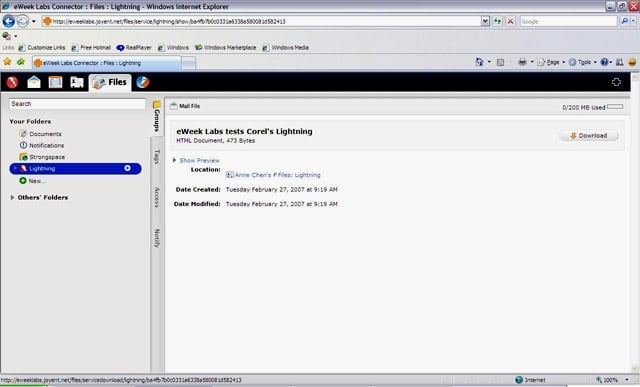Click the Stop loading icon
Screen dimensions: 640x387
(510, 21)
